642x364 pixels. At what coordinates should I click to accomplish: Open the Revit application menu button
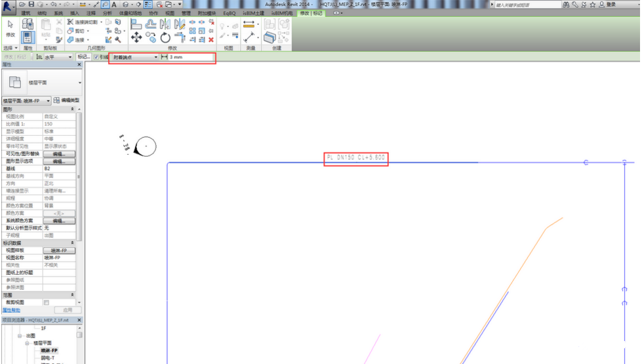[x=7, y=6]
